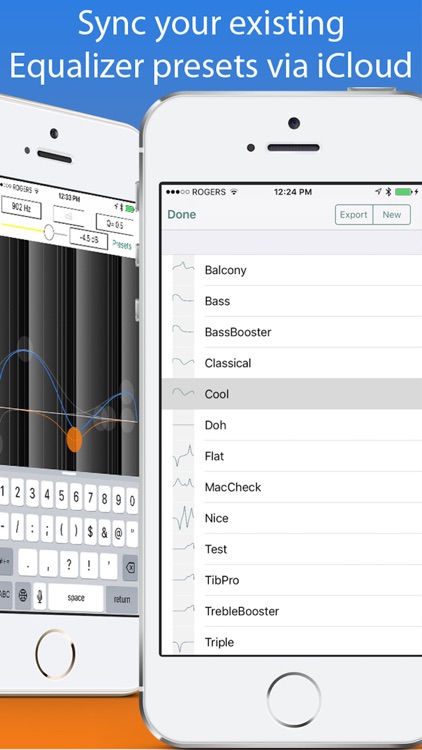
Task: Click the Classical curve thumbnail
Action: point(183,362)
